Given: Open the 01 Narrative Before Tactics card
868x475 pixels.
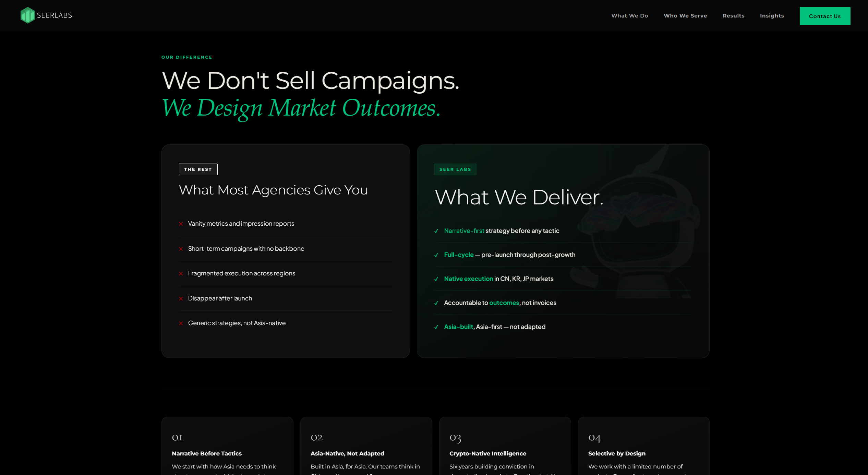Looking at the screenshot, I should [227, 446].
